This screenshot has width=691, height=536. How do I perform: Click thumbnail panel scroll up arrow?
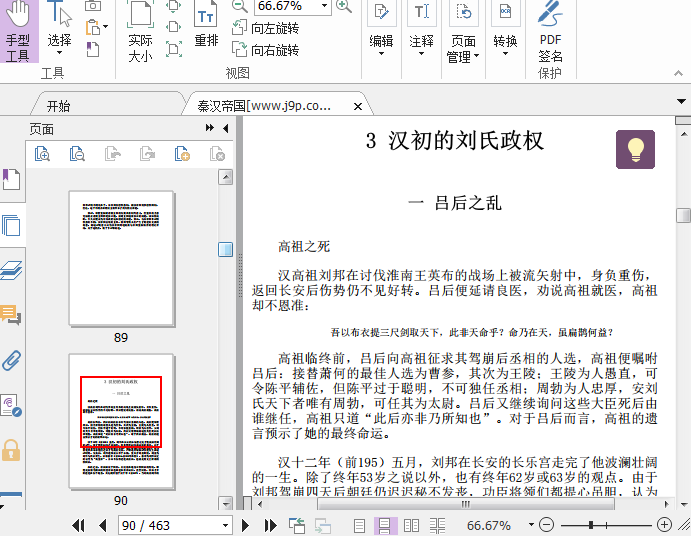[x=226, y=178]
